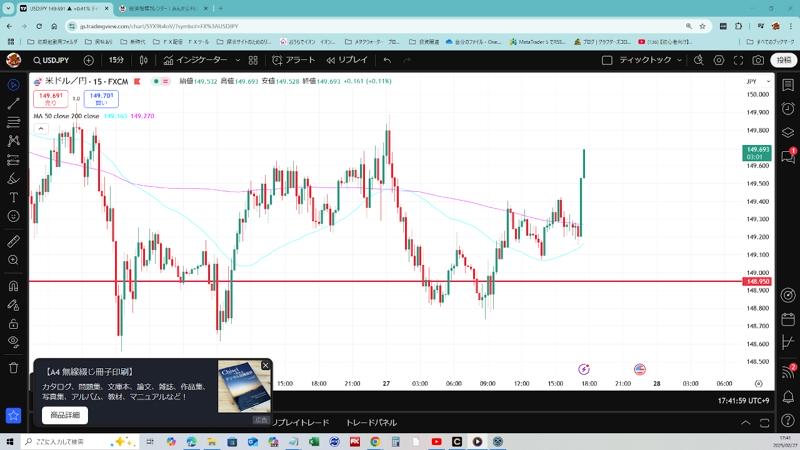Switch to the トレードパネル tab
This screenshot has width=800, height=450.
(371, 423)
